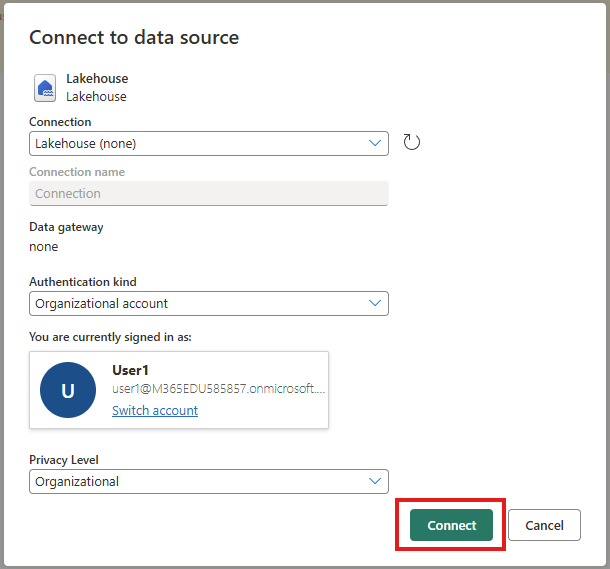The height and width of the screenshot is (569, 610).
Task: Click the Connection name text field
Action: coord(208,193)
